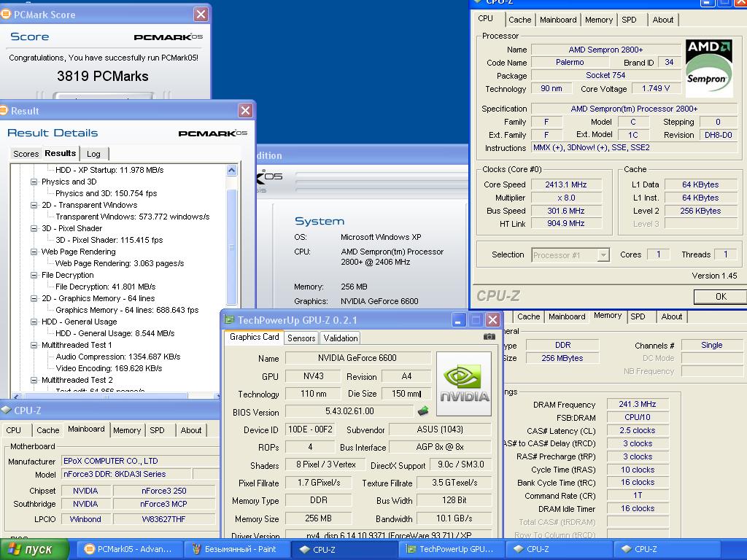Open About tab in top CPU-Z window

click(x=662, y=20)
